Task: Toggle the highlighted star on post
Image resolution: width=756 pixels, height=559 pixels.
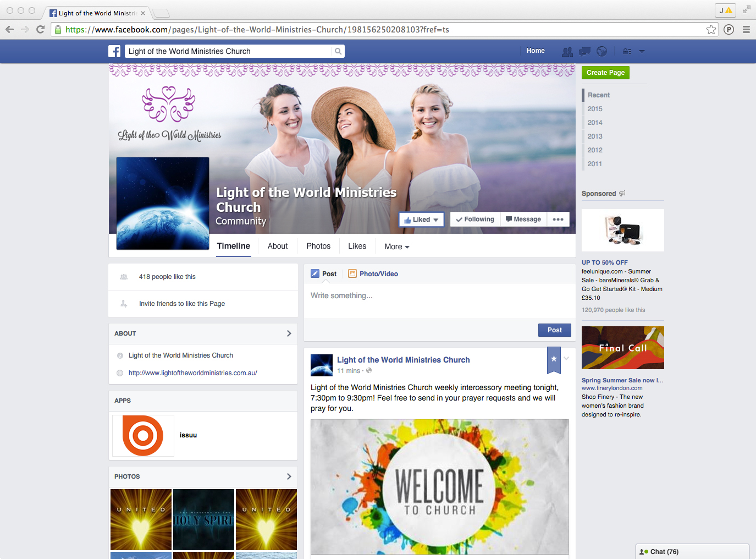Action: coord(554,359)
